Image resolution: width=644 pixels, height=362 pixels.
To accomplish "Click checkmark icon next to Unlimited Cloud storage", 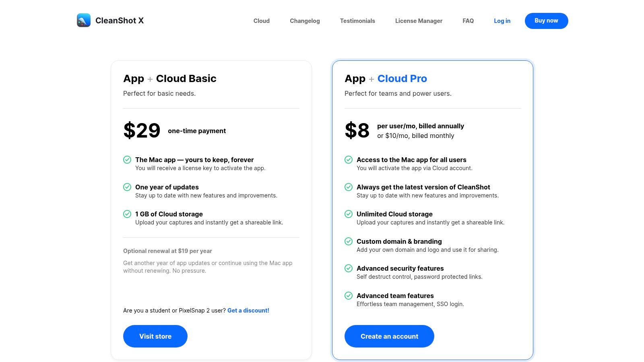I will (x=349, y=214).
